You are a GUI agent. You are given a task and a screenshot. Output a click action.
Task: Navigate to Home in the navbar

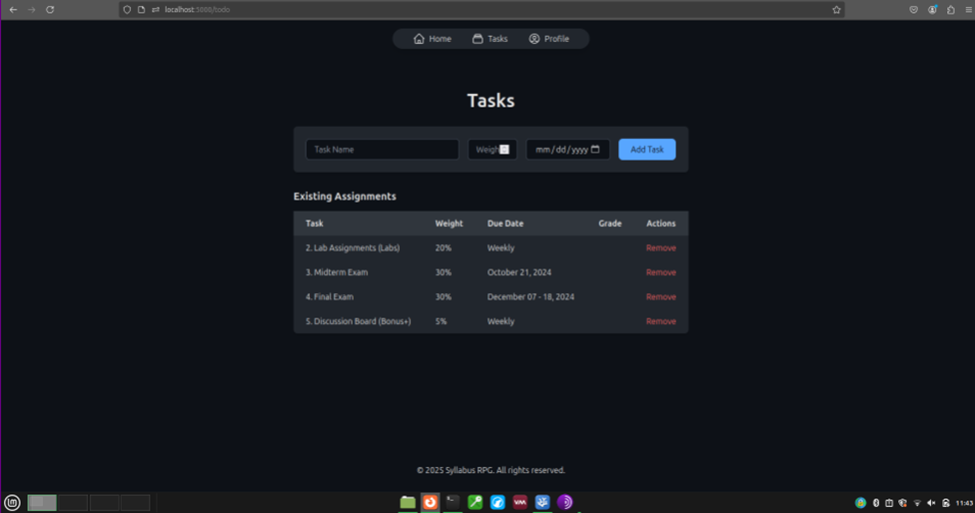coord(432,39)
